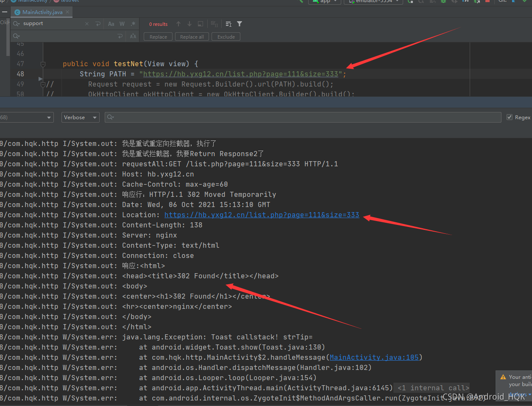Go to next occurrence arrow
The image size is (532, 406).
point(189,24)
